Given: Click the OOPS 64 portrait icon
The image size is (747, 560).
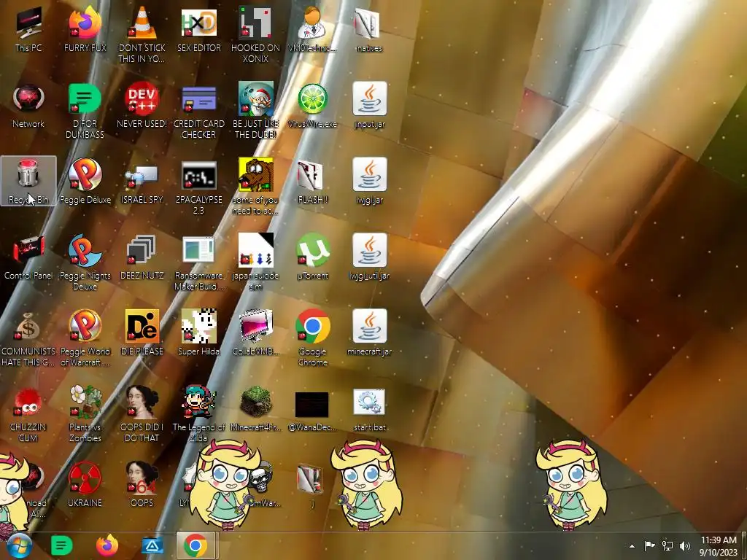Looking at the screenshot, I should click(x=142, y=484).
